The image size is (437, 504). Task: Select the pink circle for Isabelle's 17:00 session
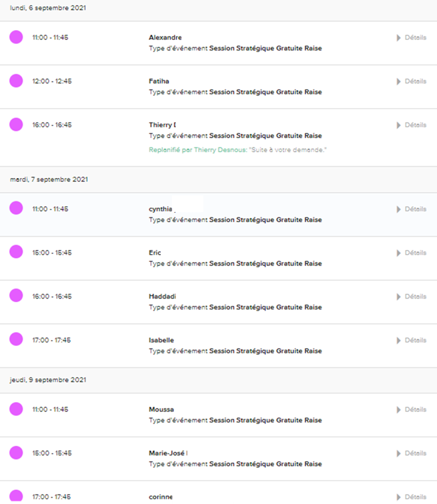click(x=16, y=339)
